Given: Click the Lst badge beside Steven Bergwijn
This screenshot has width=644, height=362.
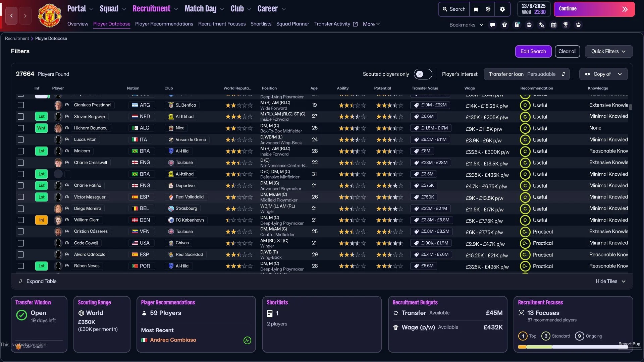Looking at the screenshot, I should [42, 117].
